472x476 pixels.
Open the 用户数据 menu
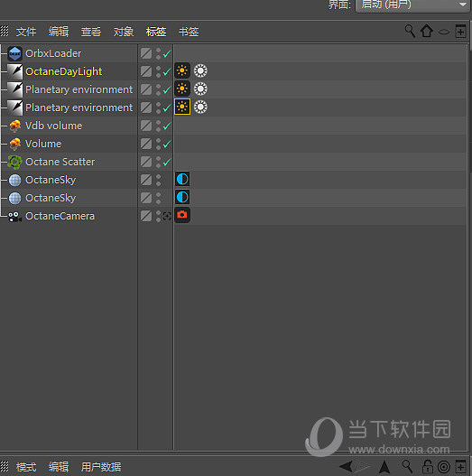coord(101,467)
